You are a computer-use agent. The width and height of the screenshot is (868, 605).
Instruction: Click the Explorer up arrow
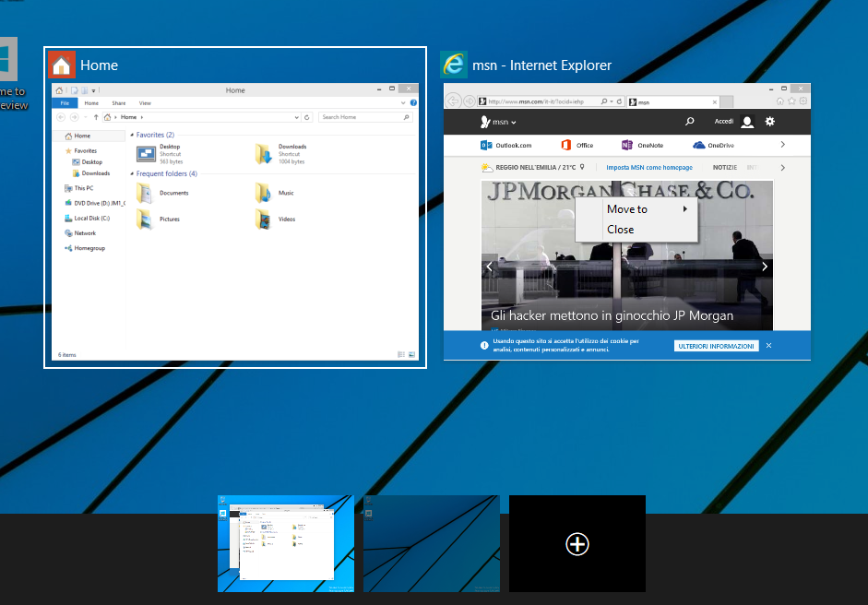[x=96, y=117]
